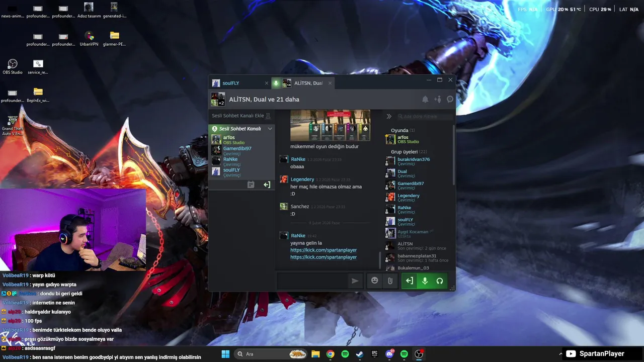This screenshot has height=362, width=644.
Task: Open voice channel text chat icon
Action: [251, 185]
